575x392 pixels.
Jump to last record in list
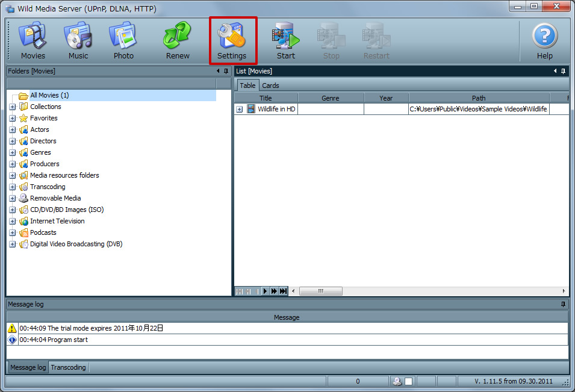(x=283, y=291)
